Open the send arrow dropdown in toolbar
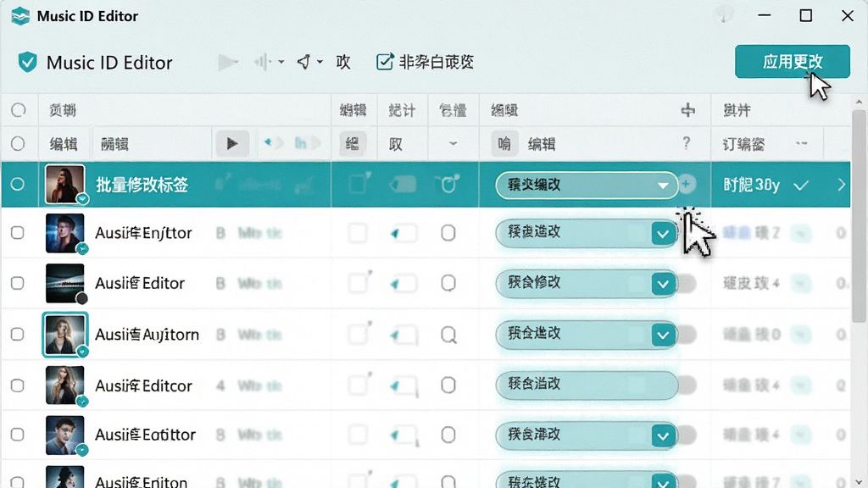 point(320,62)
